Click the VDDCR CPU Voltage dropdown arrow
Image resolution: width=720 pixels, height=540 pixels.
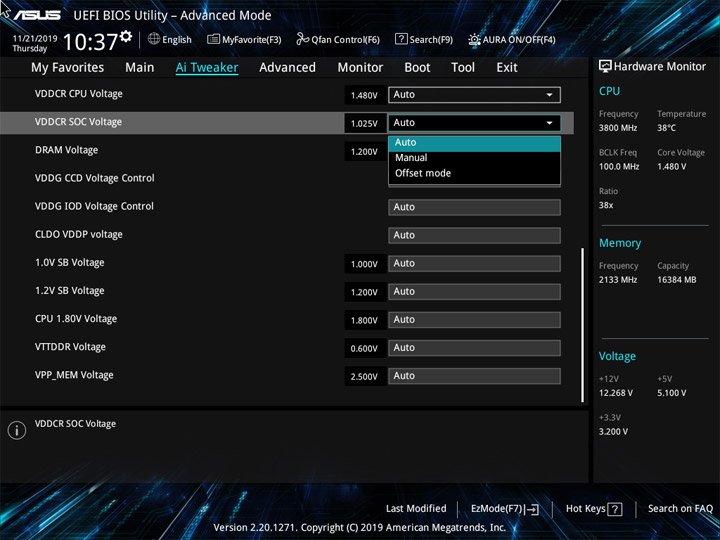[549, 95]
